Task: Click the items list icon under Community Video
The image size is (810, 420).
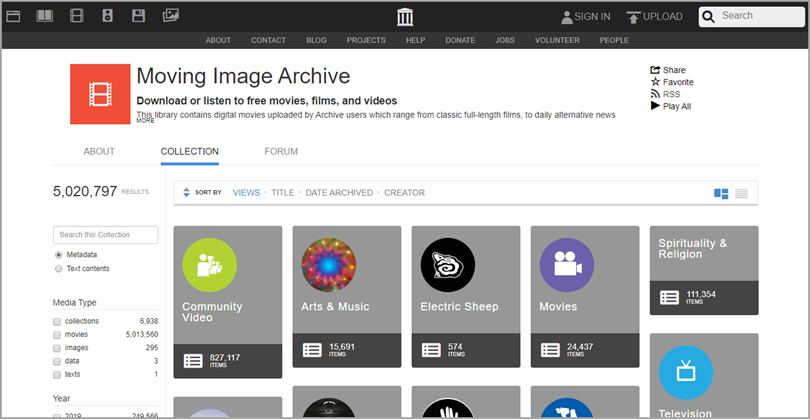Action: (x=193, y=361)
